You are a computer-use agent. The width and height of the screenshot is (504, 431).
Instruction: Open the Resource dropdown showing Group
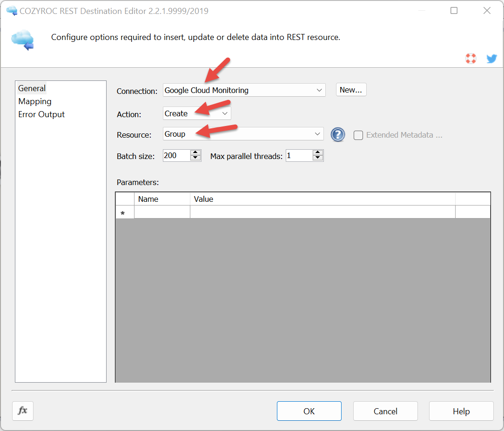coord(243,134)
